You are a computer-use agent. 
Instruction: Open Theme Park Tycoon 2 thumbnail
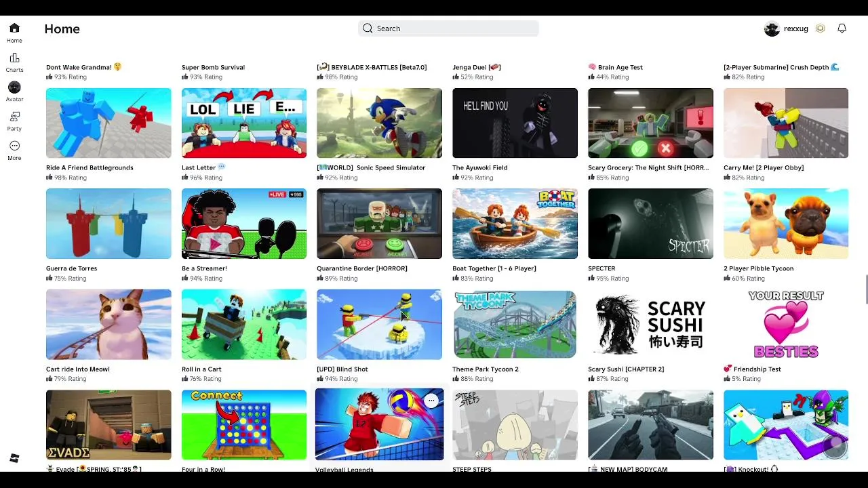pyautogui.click(x=515, y=324)
